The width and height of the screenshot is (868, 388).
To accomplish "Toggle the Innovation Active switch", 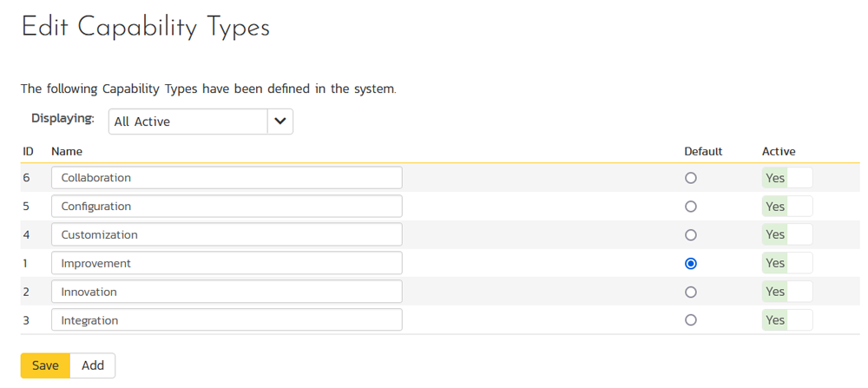I will pos(787,292).
